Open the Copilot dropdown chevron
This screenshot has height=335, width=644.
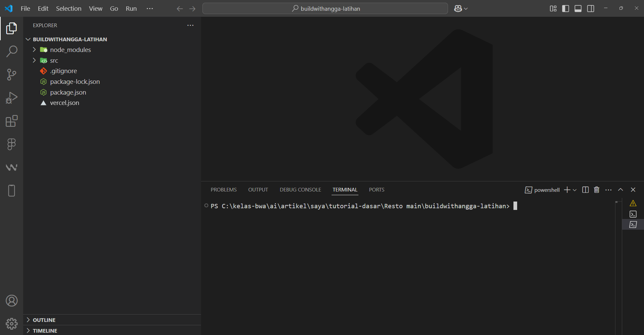(466, 9)
